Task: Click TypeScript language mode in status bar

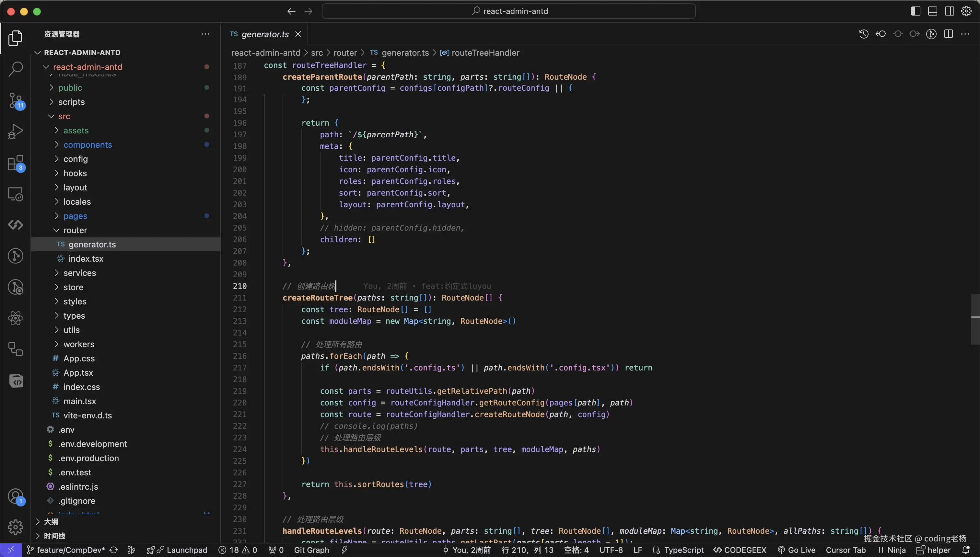Action: click(x=683, y=550)
